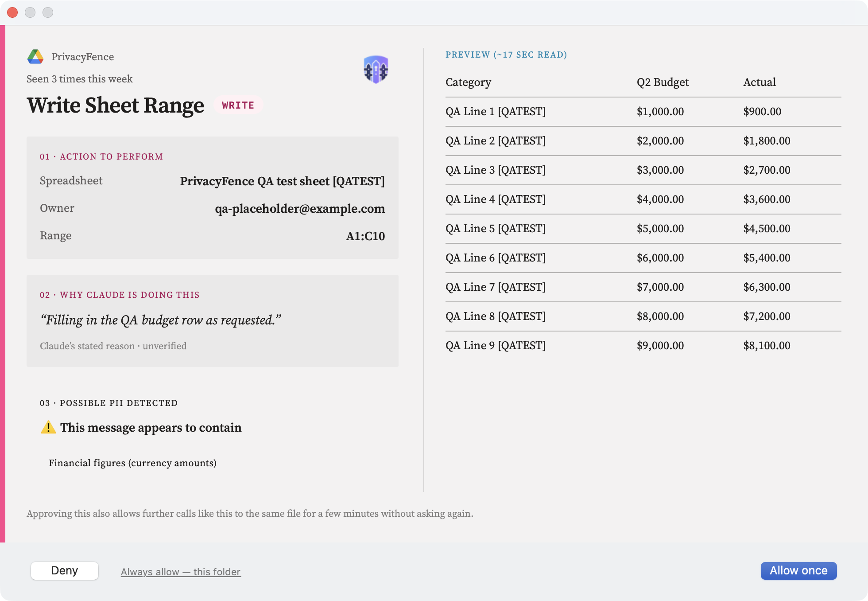868x601 pixels.
Task: Deny the Write Sheet Range request
Action: tap(65, 570)
